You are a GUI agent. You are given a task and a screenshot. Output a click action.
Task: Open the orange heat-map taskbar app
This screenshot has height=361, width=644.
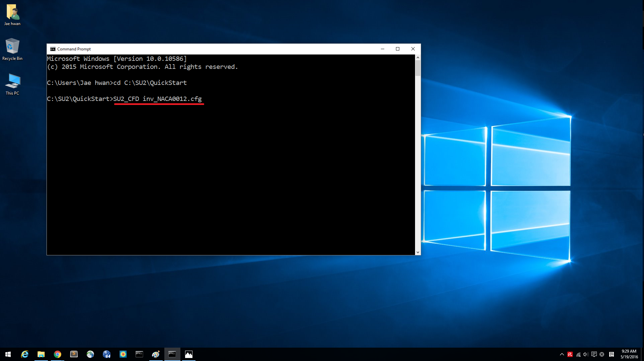click(x=123, y=354)
